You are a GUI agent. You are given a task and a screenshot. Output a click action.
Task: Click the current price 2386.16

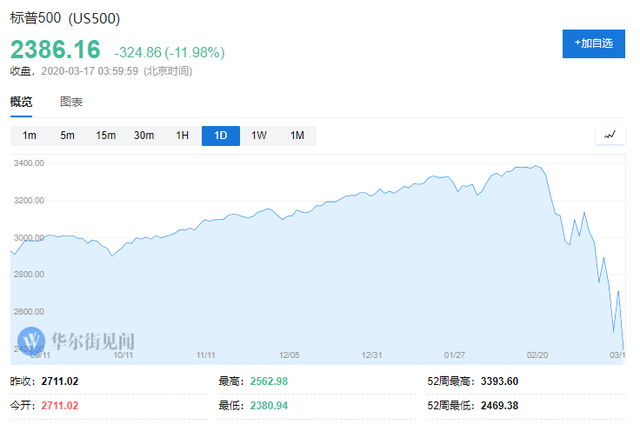(x=55, y=50)
